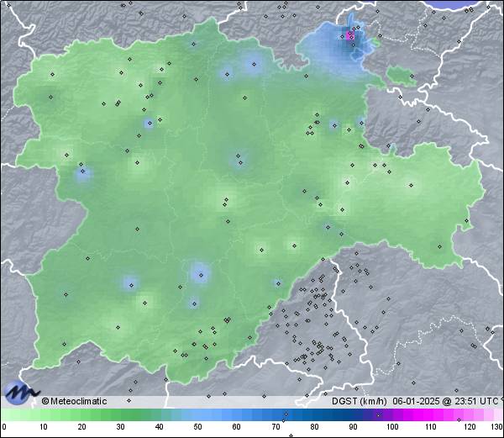Click the scale label "60"

click(237, 427)
